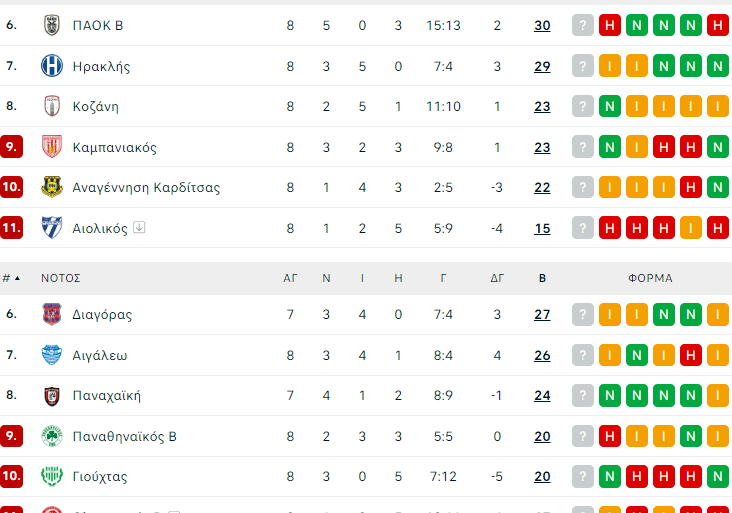Click the ΝΟΤΟΣ group column header
The height and width of the screenshot is (513, 732).
61,278
